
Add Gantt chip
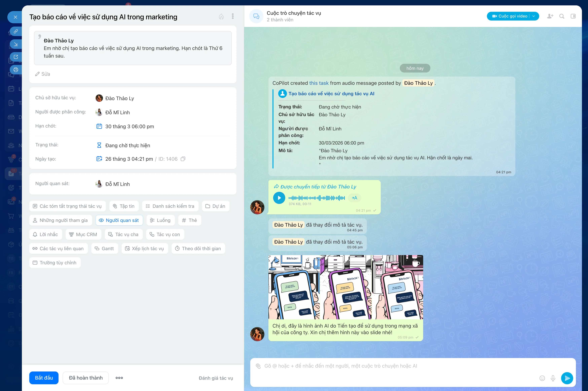[x=105, y=249]
